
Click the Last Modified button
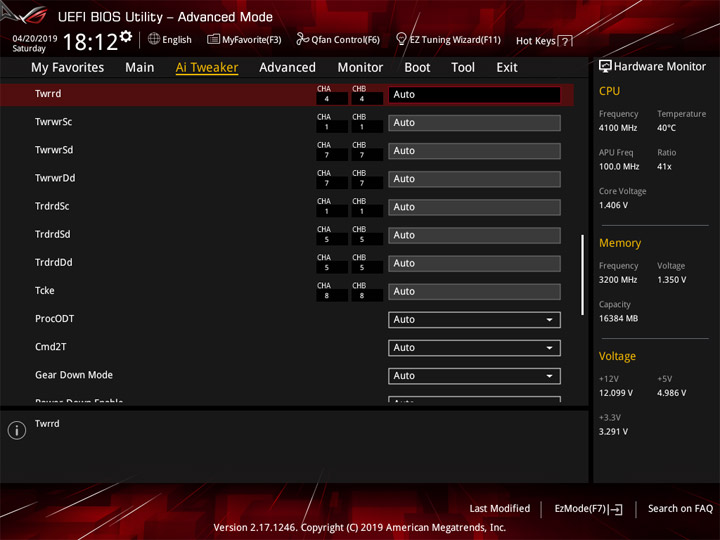[x=500, y=509]
